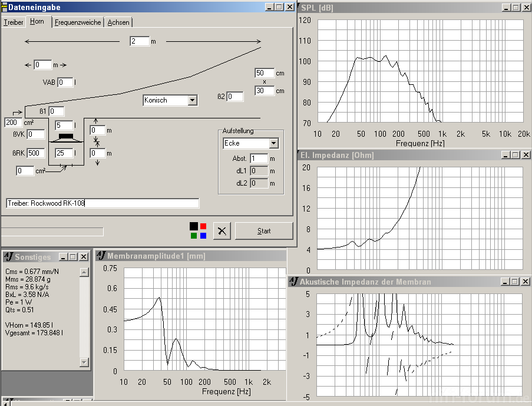Maximize the Sonstiges window
The width and height of the screenshot is (532, 406).
pyautogui.click(x=73, y=257)
